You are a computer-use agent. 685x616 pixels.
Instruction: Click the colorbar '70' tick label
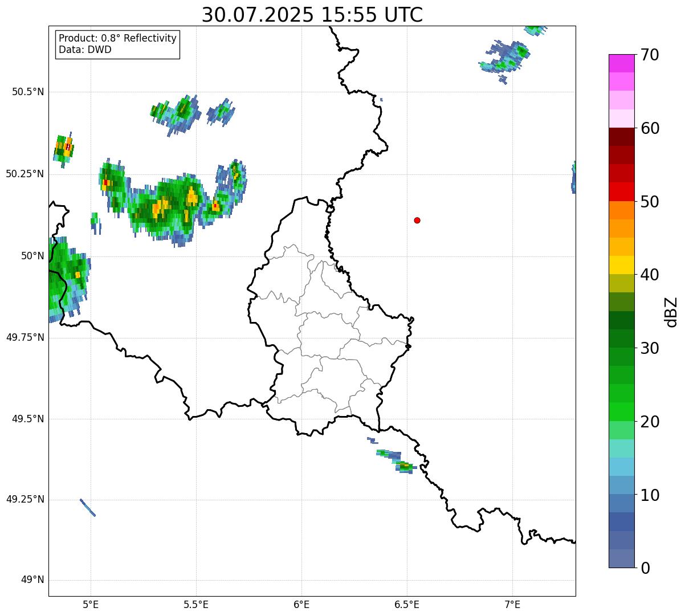click(650, 55)
